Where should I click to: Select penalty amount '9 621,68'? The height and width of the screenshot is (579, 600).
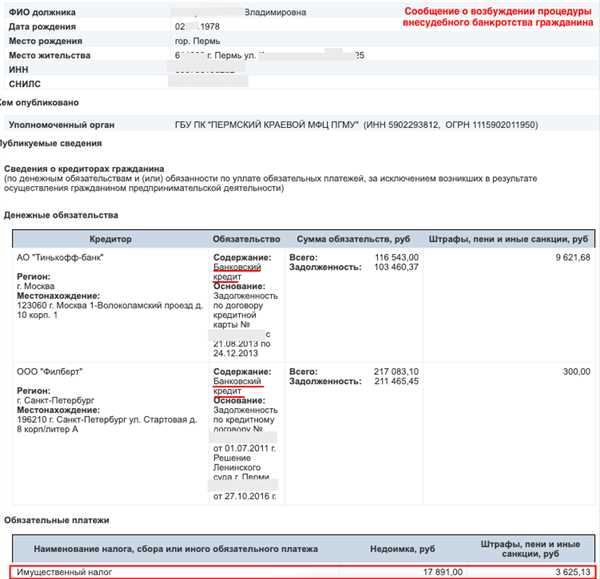573,258
